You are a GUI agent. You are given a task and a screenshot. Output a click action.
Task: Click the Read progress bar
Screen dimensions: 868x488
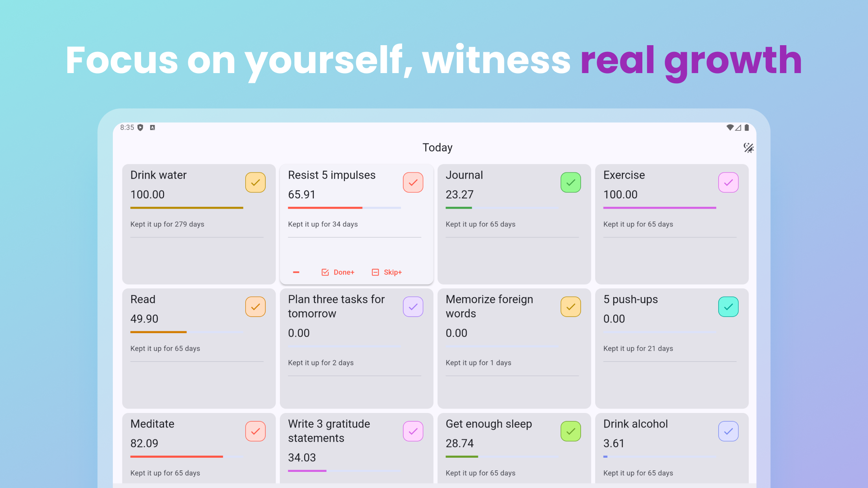click(187, 332)
